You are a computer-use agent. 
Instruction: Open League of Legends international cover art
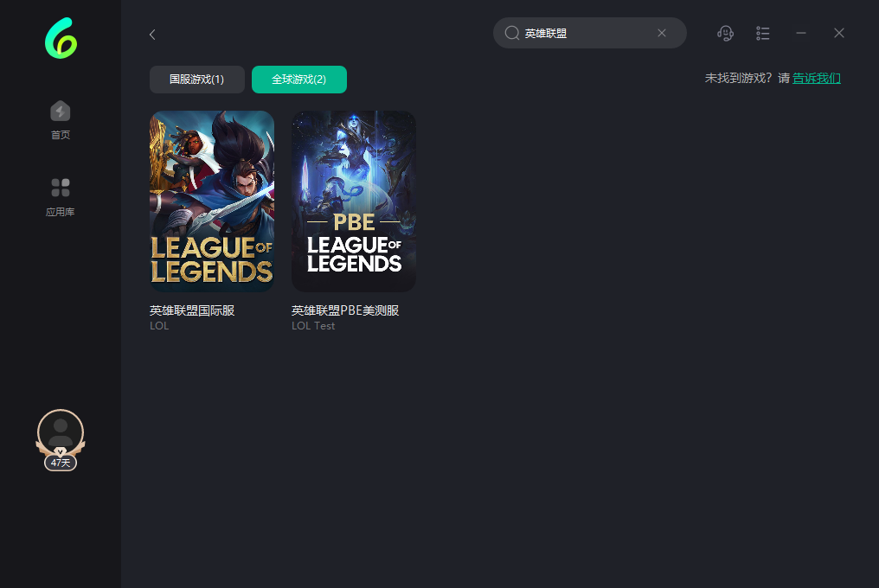pos(212,201)
